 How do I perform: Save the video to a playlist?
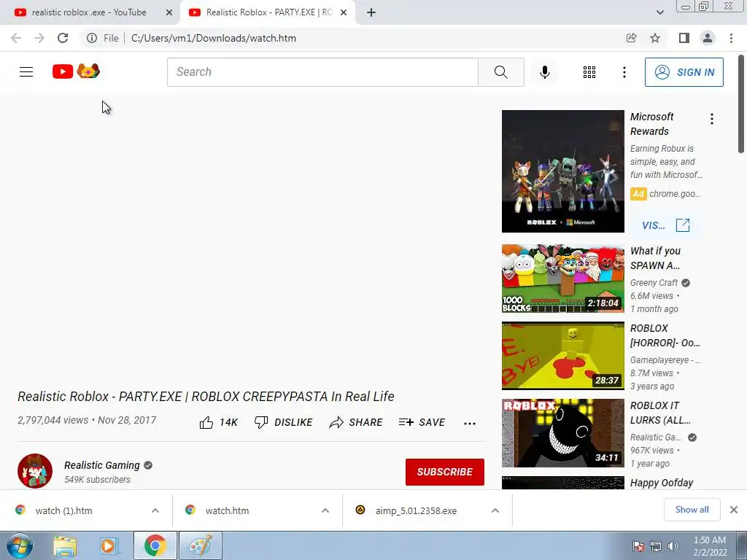[422, 422]
